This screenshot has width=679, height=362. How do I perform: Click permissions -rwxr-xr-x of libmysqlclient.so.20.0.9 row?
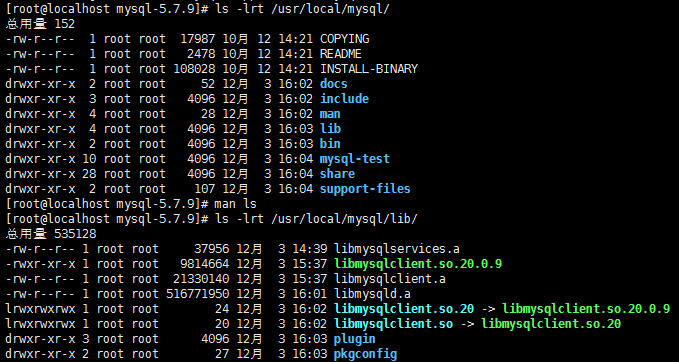40,264
